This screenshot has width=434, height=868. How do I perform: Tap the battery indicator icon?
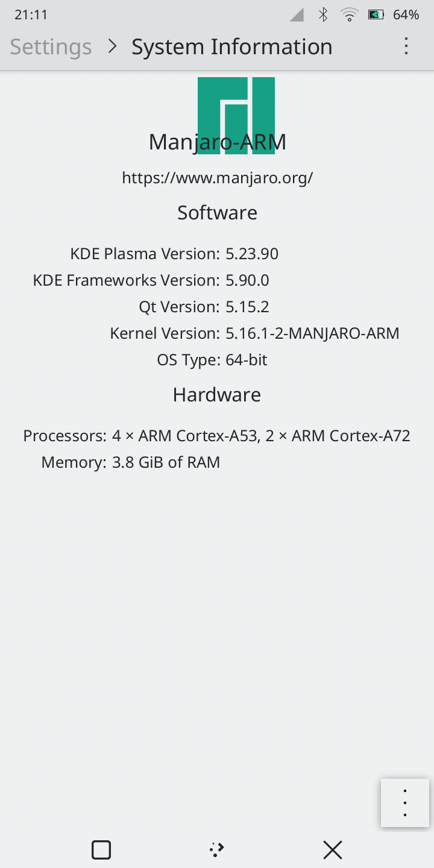[376, 15]
